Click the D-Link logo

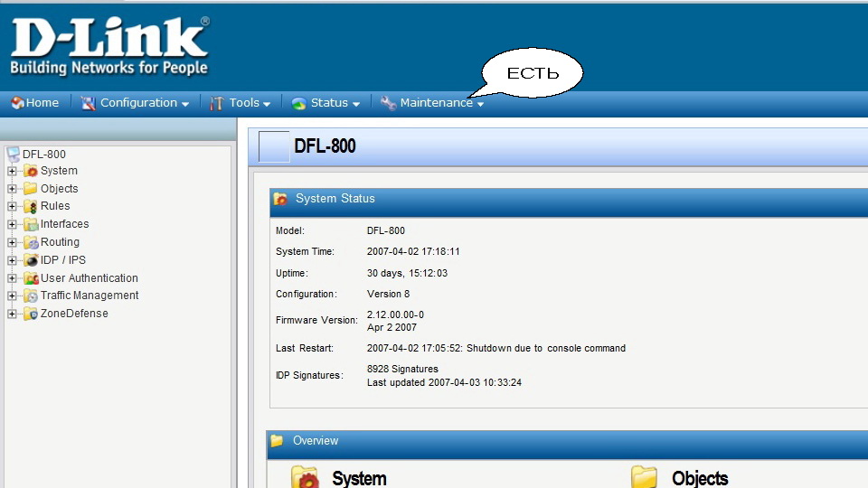tap(109, 46)
